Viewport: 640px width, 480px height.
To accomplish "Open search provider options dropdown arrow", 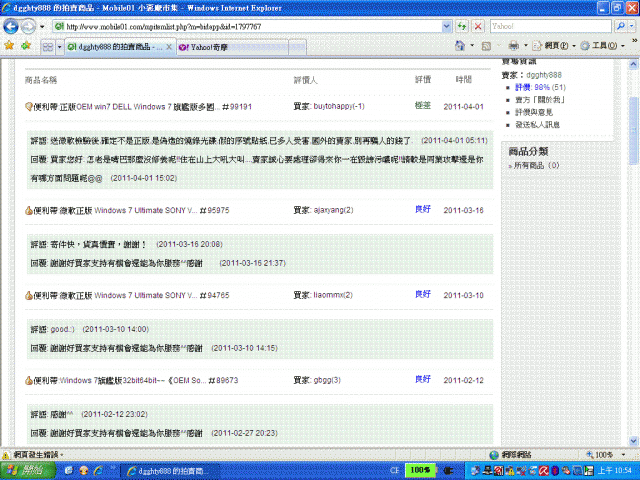I will (631, 27).
